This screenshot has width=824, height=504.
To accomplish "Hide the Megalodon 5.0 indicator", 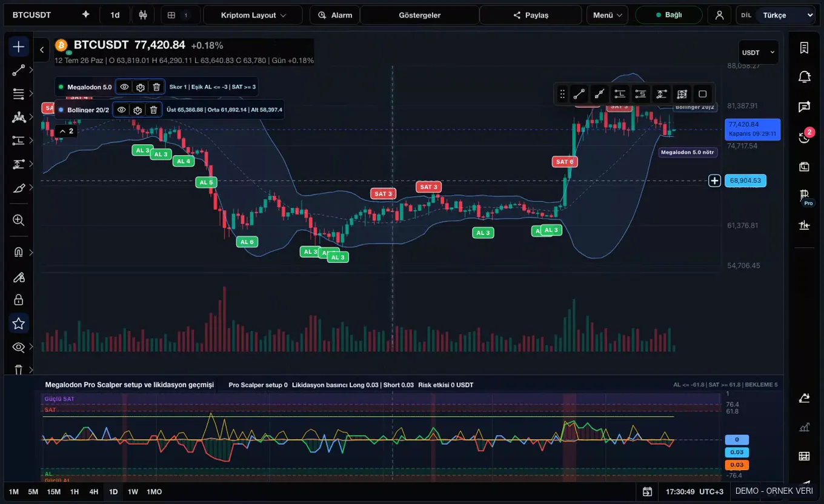I will pyautogui.click(x=124, y=87).
